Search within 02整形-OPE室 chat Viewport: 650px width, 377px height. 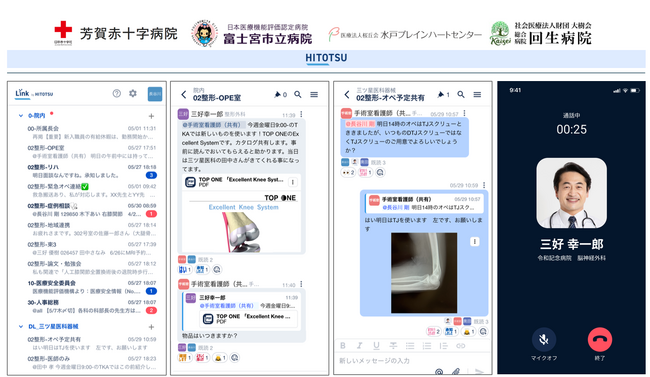pos(298,95)
